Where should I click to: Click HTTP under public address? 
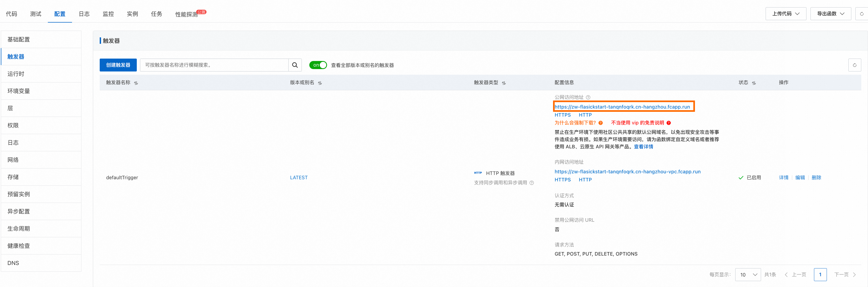[585, 115]
